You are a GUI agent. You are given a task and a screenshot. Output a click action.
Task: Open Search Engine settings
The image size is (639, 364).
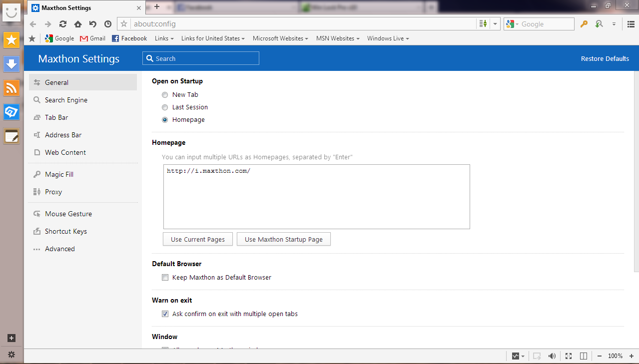coord(83,100)
